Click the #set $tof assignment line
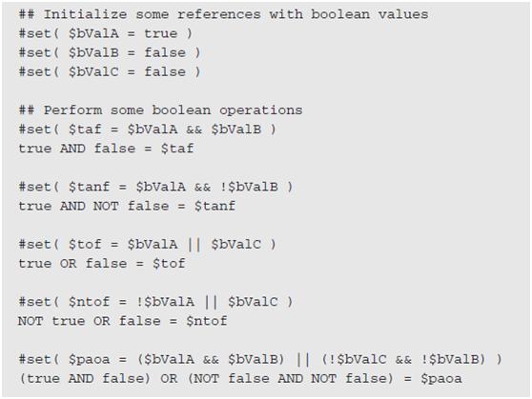 [x=148, y=245]
